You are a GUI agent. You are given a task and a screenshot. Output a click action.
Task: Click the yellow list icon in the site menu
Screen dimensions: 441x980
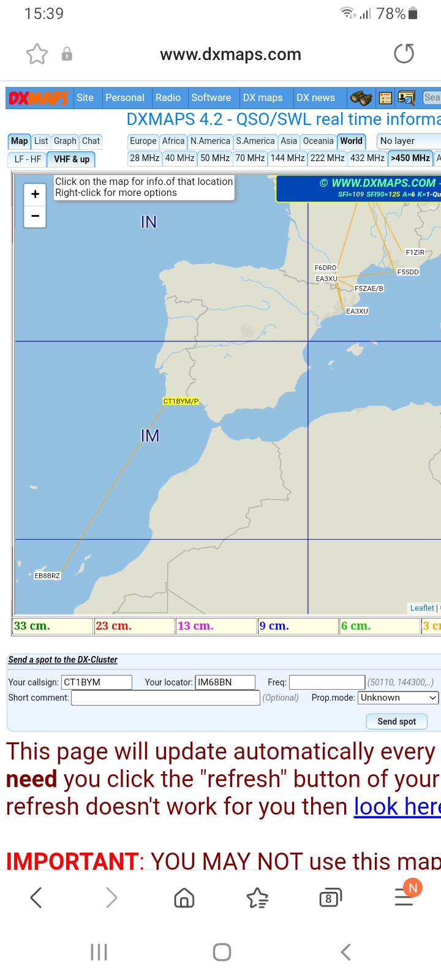click(385, 98)
